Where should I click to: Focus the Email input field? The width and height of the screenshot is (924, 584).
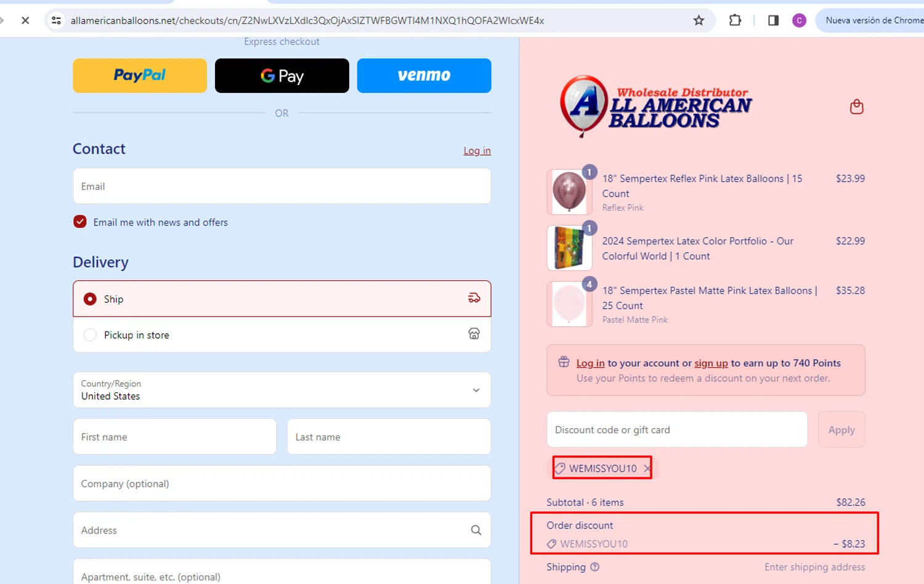click(282, 186)
